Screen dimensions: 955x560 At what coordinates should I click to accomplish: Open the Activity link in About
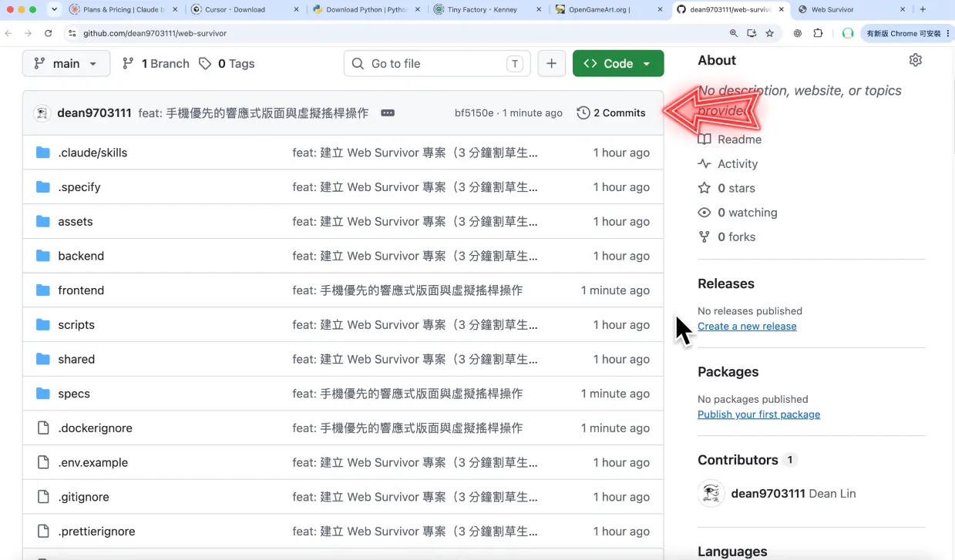728,164
